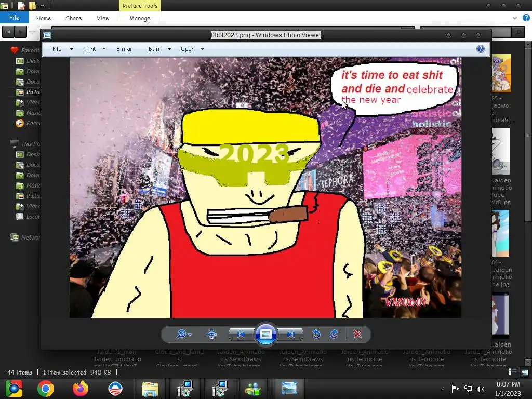Screen dimensions: 532x399
Task: Click E-mail in the Photo Viewer toolbar
Action: click(x=125, y=49)
